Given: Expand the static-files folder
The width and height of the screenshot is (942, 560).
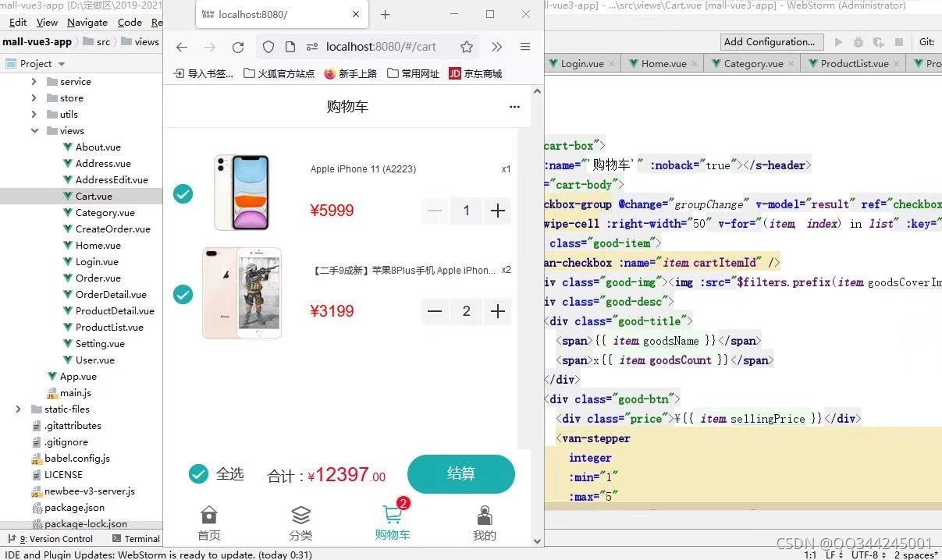Looking at the screenshot, I should 18,409.
